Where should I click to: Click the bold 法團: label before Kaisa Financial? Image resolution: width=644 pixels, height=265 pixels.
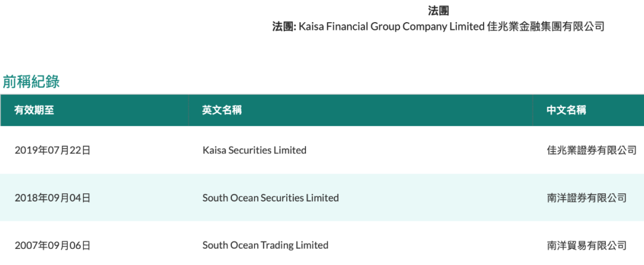[284, 26]
